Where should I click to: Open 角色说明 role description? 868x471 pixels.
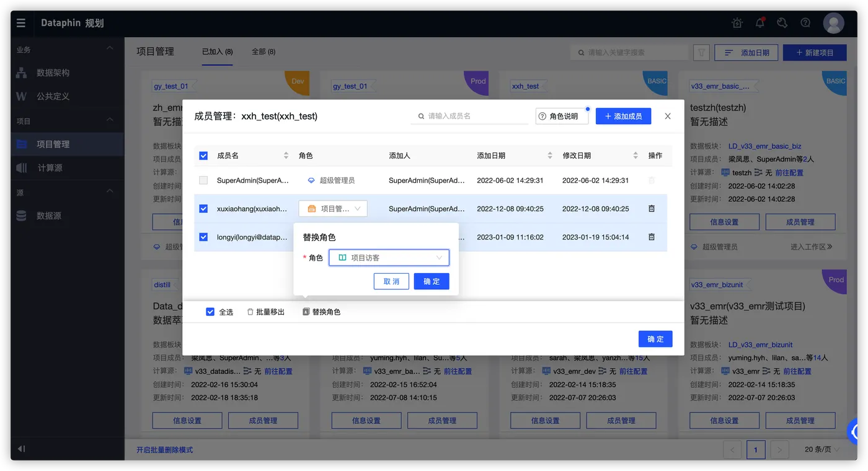(x=562, y=116)
